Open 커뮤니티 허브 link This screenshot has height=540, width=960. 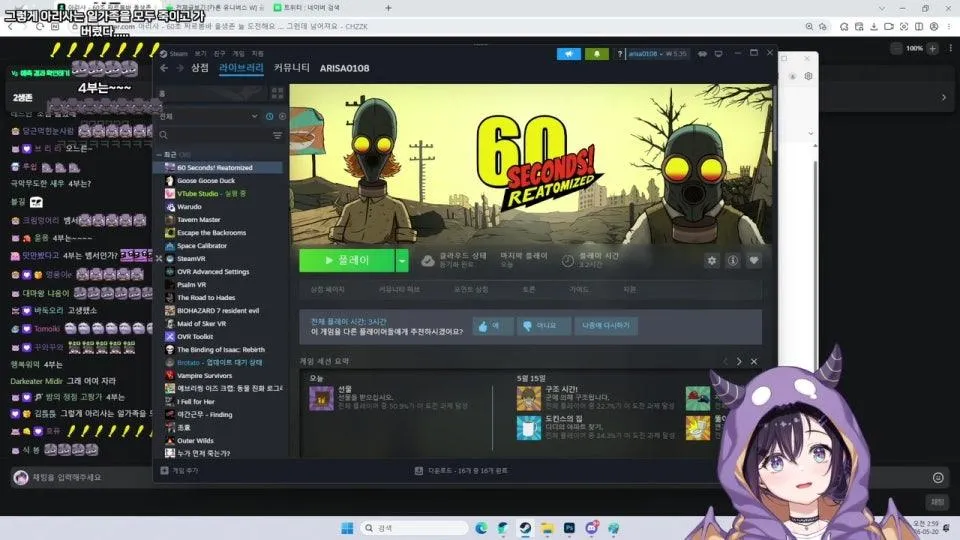399,290
